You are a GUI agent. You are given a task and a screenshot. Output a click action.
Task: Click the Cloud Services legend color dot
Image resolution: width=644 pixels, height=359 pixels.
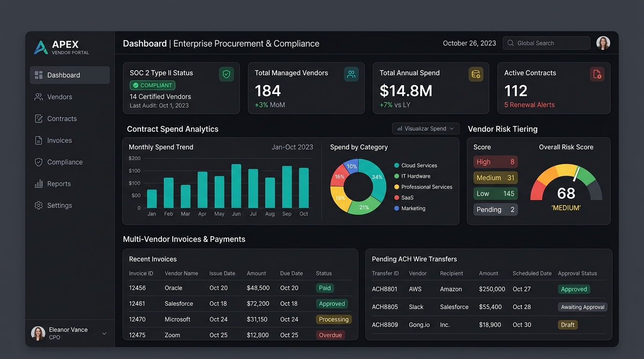click(397, 165)
